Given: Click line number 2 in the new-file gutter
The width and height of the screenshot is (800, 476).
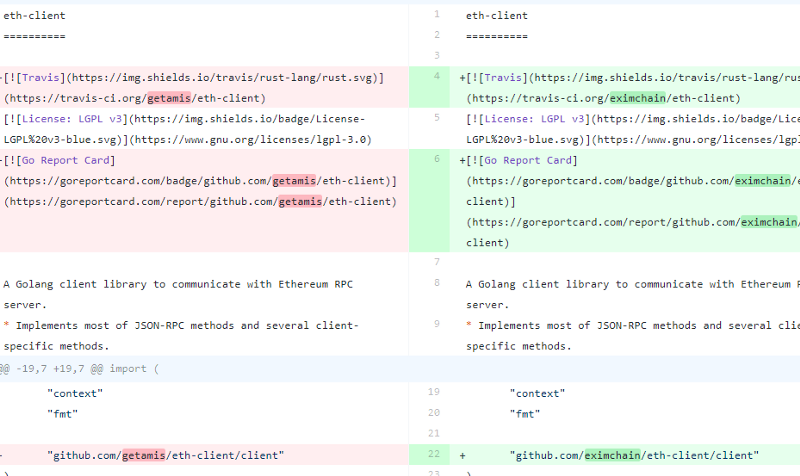Looking at the screenshot, I should 437,35.
